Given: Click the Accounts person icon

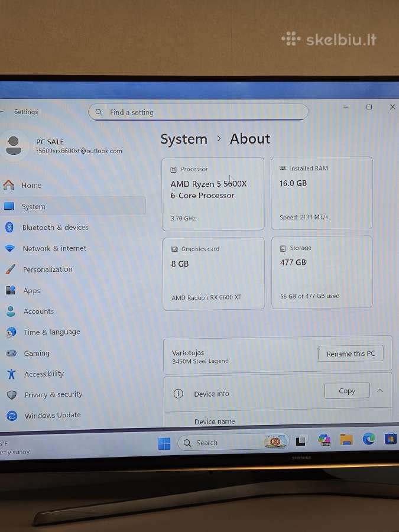Looking at the screenshot, I should (x=11, y=311).
